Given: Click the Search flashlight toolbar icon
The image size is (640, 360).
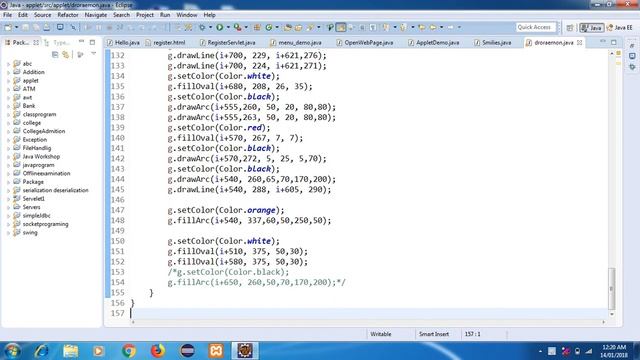Looking at the screenshot, I should click(311, 27).
